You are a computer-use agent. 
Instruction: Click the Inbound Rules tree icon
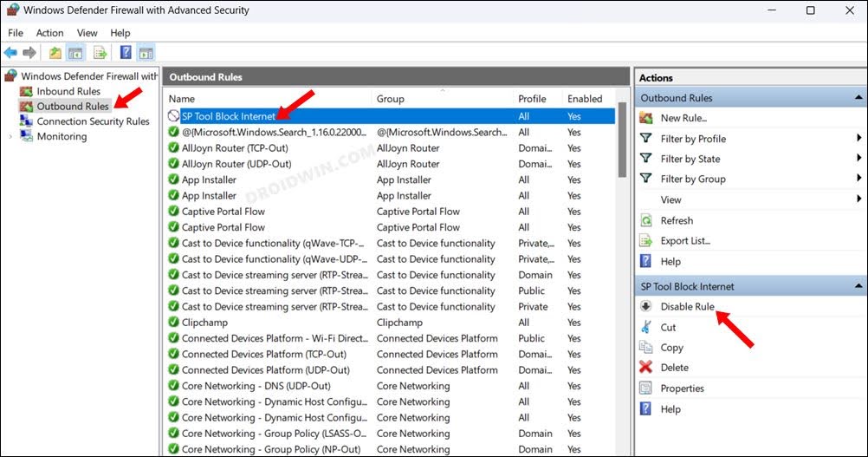coord(26,91)
